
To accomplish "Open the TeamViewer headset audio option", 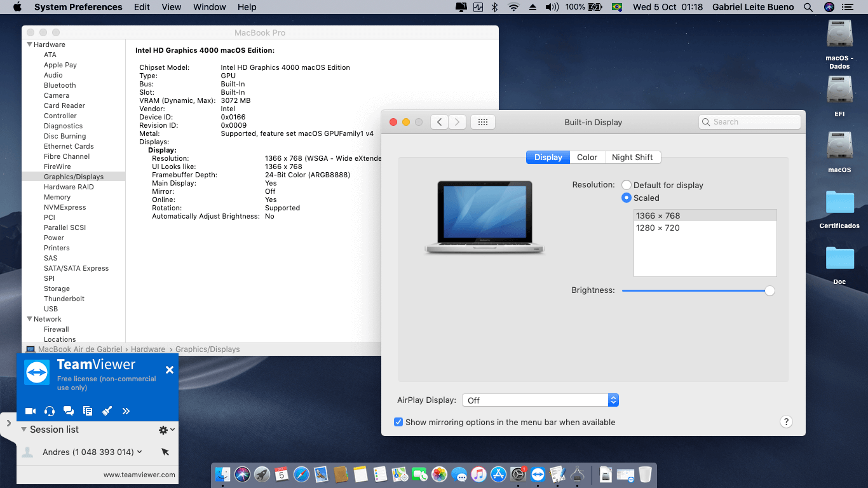I will (x=50, y=411).
